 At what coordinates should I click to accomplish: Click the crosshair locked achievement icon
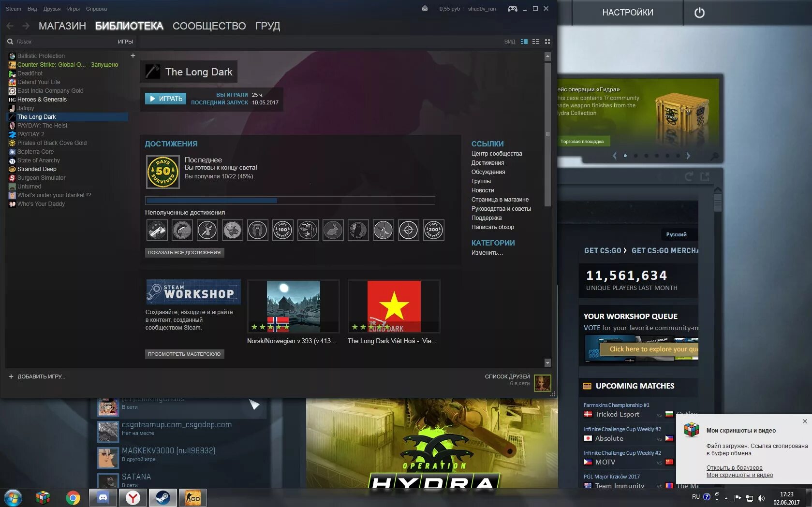click(x=408, y=230)
